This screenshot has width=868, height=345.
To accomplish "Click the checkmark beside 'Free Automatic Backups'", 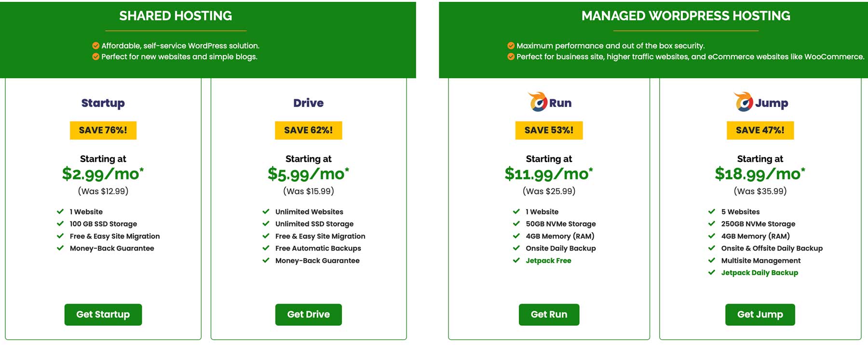I will pyautogui.click(x=266, y=248).
